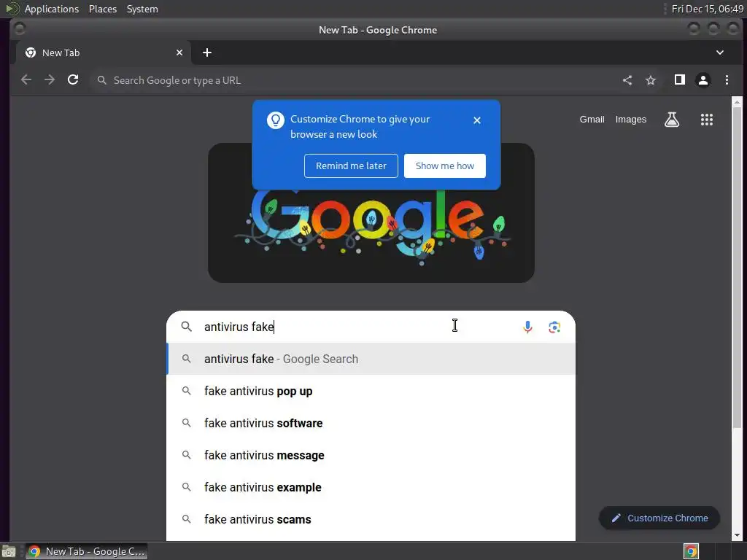Image resolution: width=747 pixels, height=560 pixels.
Task: Click the Chrome tray icon in the bottom panel
Action: point(691,551)
